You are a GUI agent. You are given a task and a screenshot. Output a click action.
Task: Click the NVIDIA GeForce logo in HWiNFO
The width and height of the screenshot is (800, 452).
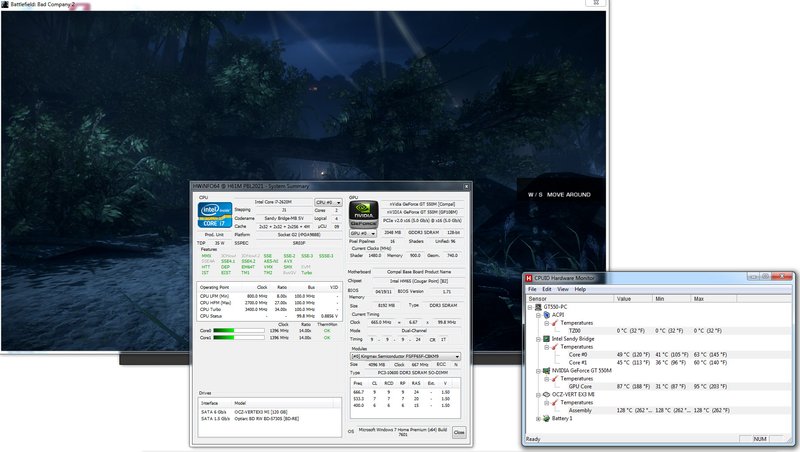coord(363,214)
